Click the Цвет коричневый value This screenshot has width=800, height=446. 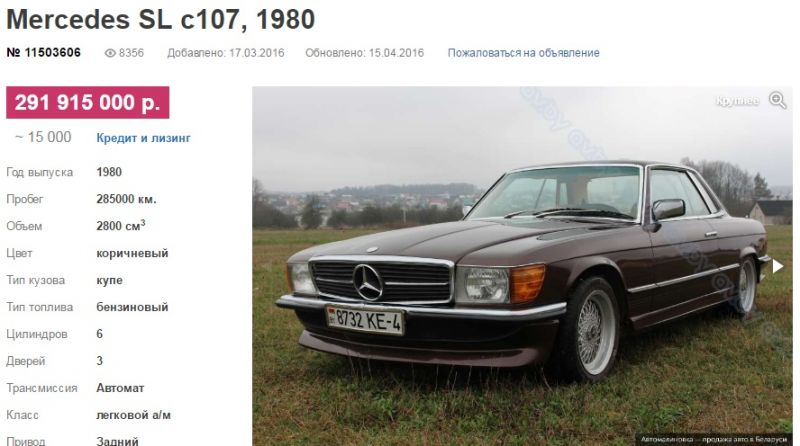[x=132, y=253]
